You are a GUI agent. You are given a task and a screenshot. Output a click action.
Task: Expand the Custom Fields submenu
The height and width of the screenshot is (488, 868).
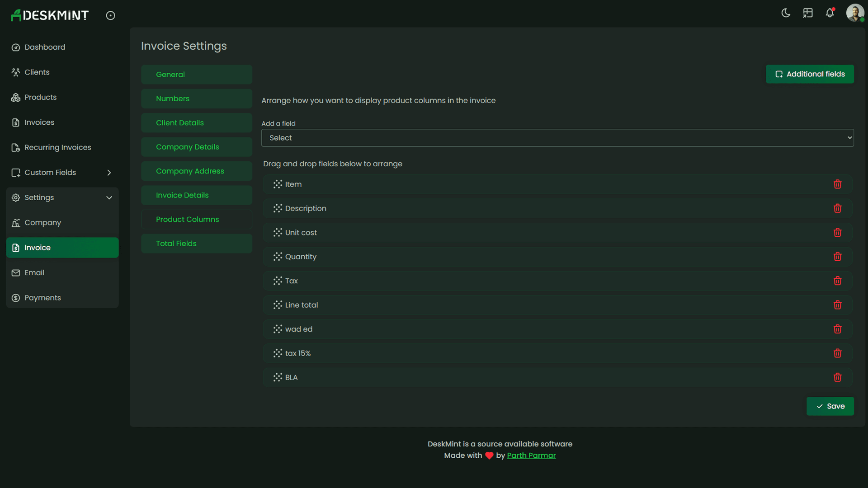pyautogui.click(x=109, y=172)
